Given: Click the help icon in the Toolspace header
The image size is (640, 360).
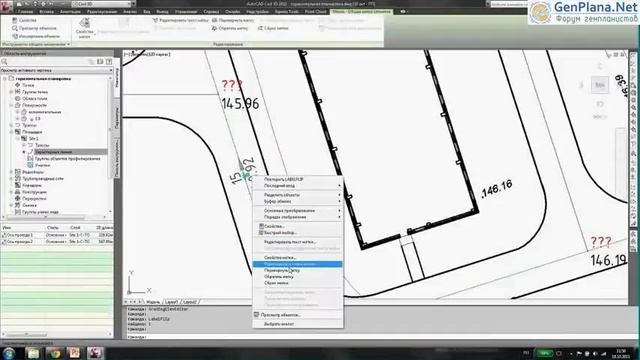Looking at the screenshot, I should point(109,62).
